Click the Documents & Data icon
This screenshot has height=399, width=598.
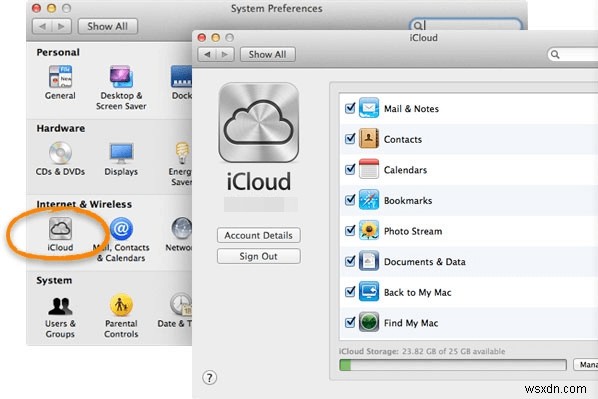click(368, 261)
